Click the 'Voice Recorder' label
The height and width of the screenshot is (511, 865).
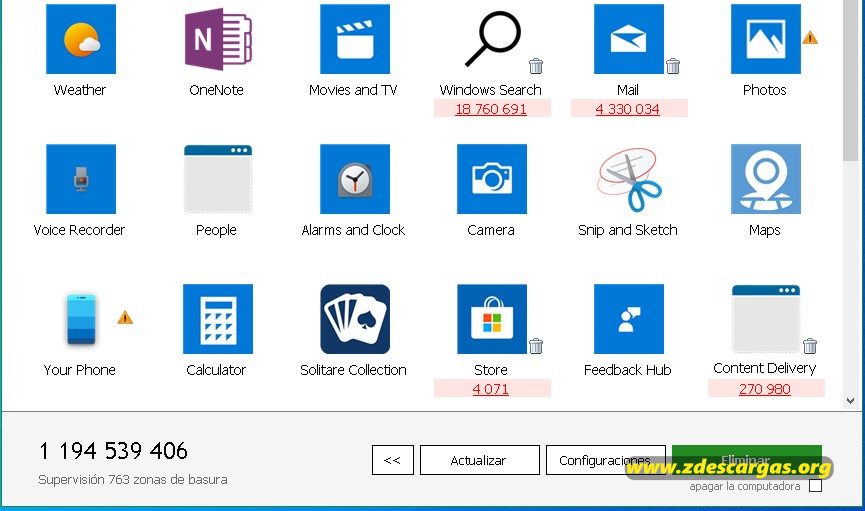click(79, 230)
